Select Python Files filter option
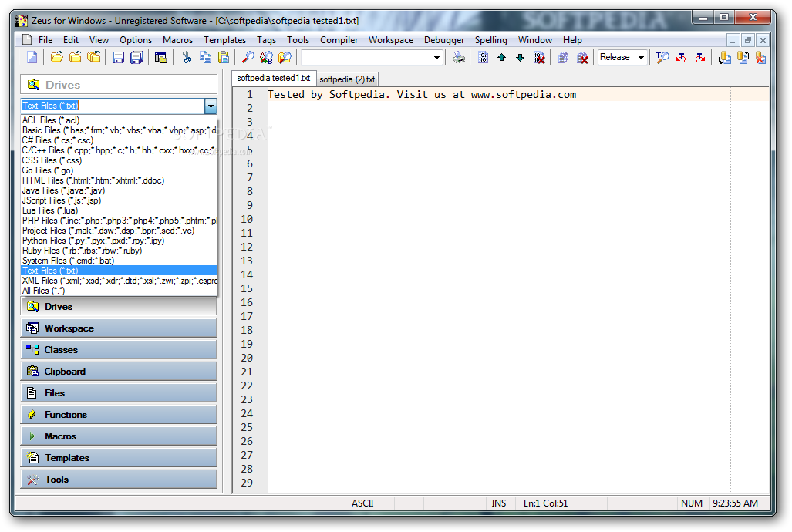Screen dimensions: 792x532 [x=120, y=241]
